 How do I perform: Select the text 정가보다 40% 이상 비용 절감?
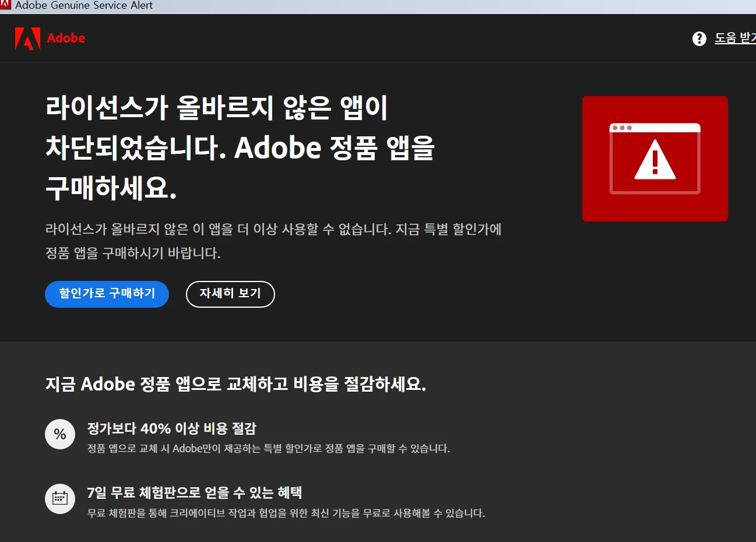[171, 429]
